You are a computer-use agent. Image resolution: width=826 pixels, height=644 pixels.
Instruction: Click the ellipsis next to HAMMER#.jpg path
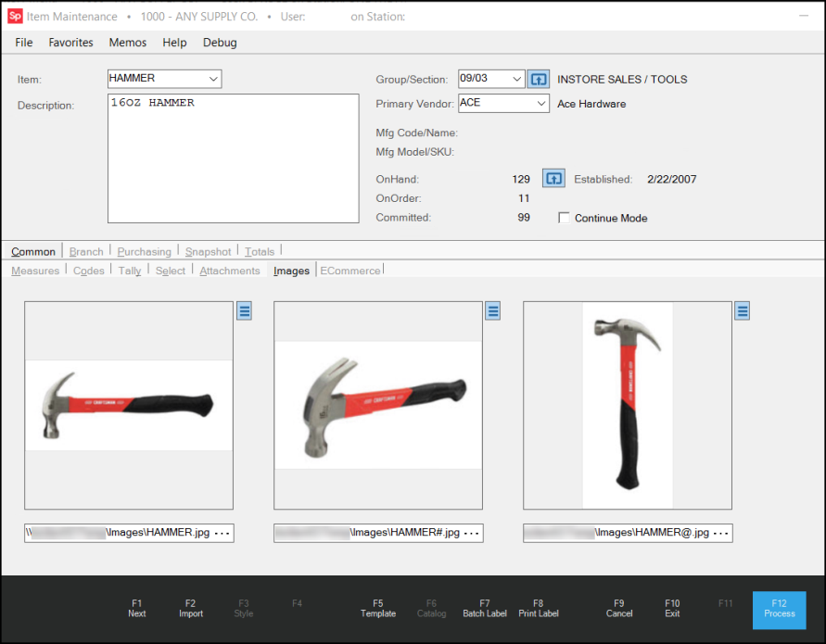pos(470,533)
